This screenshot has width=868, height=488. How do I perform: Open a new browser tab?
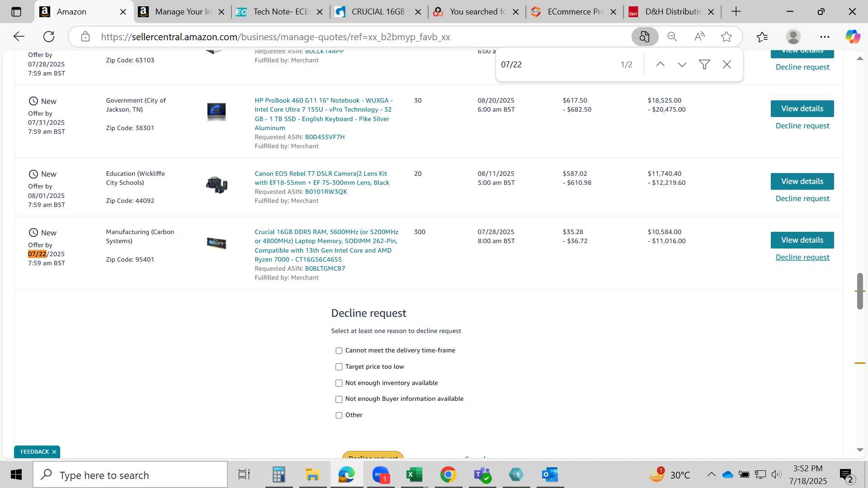click(x=736, y=12)
